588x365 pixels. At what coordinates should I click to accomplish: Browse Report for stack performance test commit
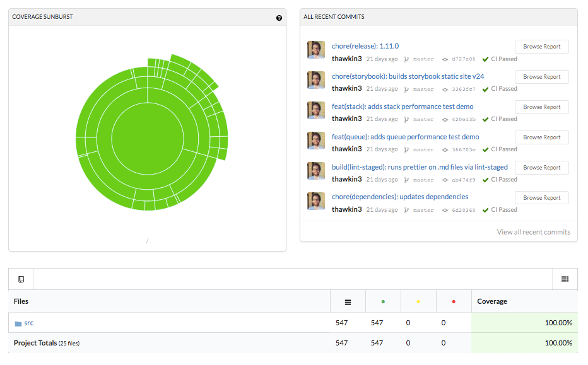[541, 107]
